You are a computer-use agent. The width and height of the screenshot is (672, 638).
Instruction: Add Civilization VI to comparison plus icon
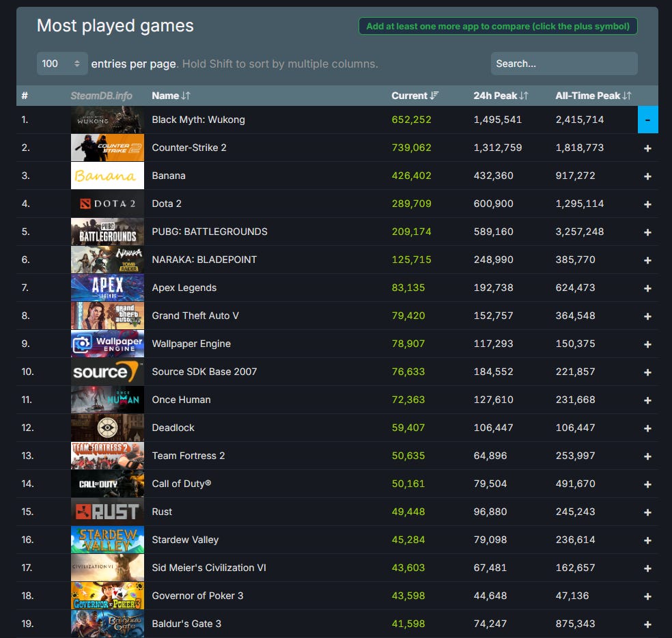pos(647,568)
